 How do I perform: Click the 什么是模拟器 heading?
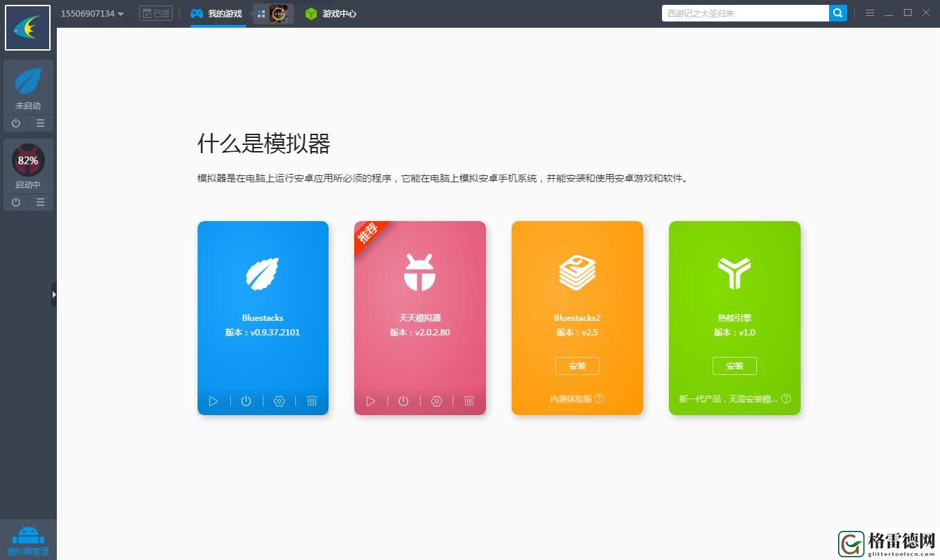point(264,144)
